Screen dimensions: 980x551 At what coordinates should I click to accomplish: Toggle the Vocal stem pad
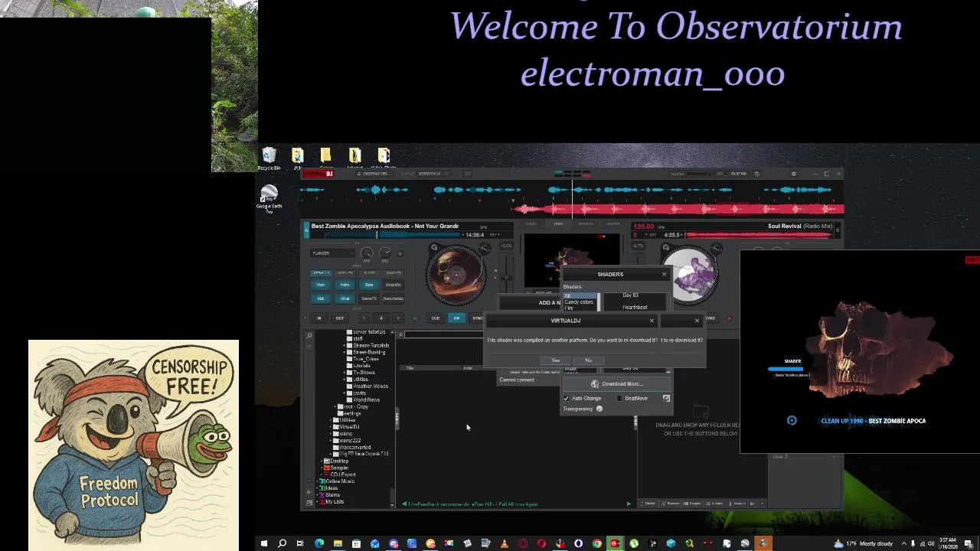pos(320,285)
